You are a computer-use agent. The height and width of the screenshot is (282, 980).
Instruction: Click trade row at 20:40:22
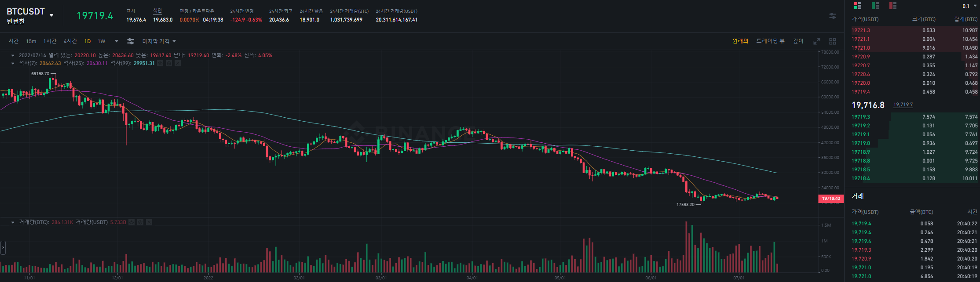[914, 224]
